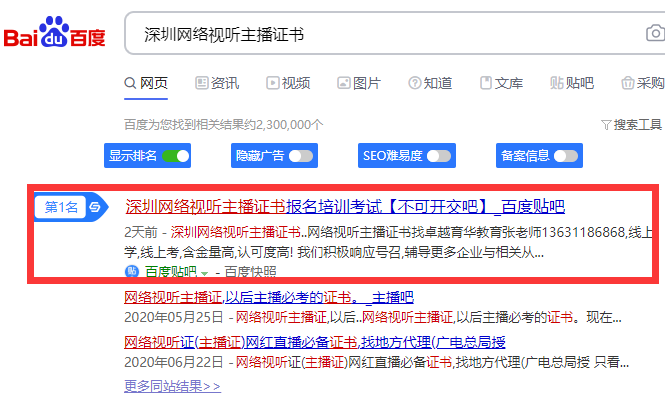Toggle the 显示排名 switch off
665x406 pixels.
click(x=176, y=156)
